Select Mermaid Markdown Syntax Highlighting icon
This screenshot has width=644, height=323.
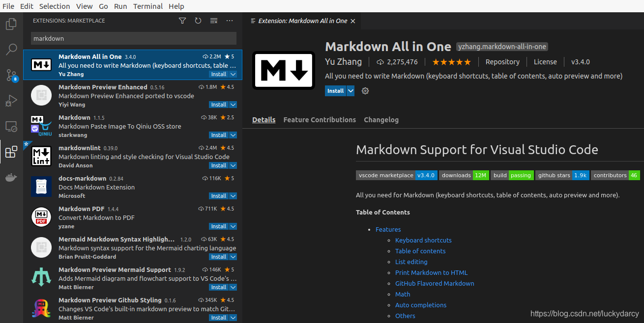point(41,247)
